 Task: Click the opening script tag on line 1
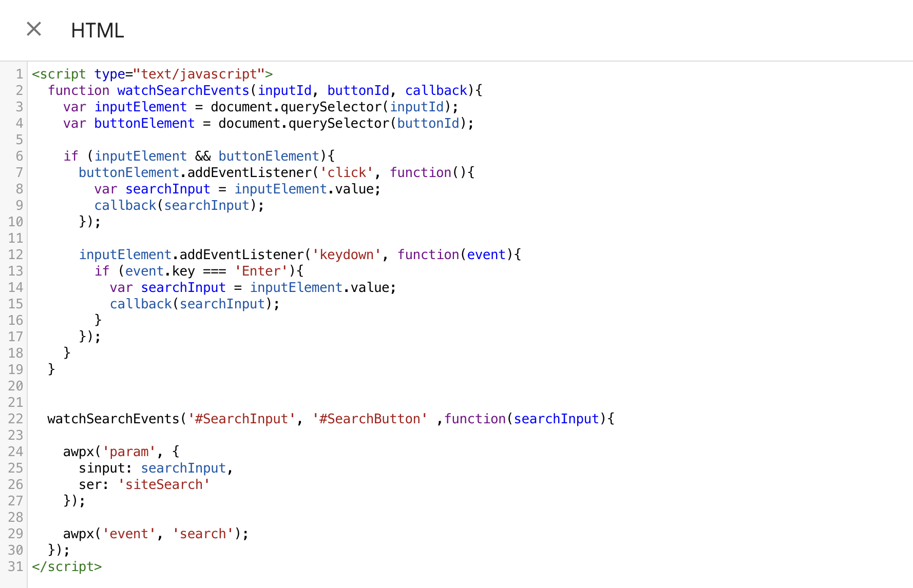pos(153,74)
